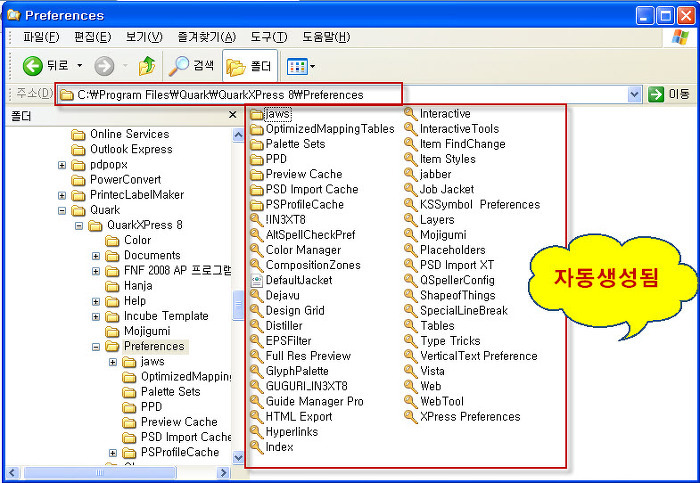Viewport: 700px width, 483px height.
Task: Click the Hyperlinks file icon
Action: [256, 432]
